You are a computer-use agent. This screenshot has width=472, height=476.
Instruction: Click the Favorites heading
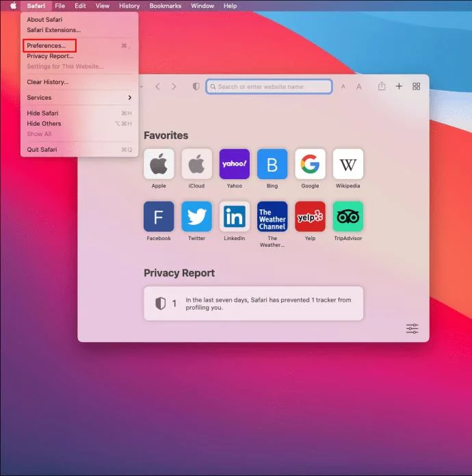coord(166,135)
